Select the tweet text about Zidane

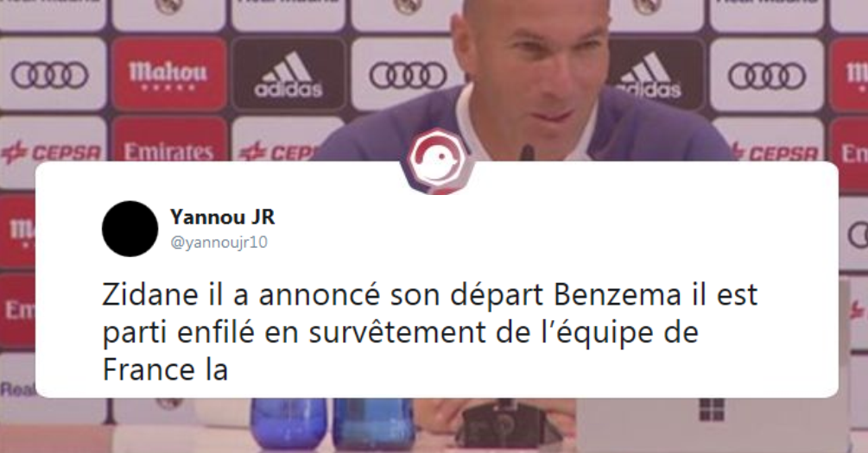[x=429, y=332]
